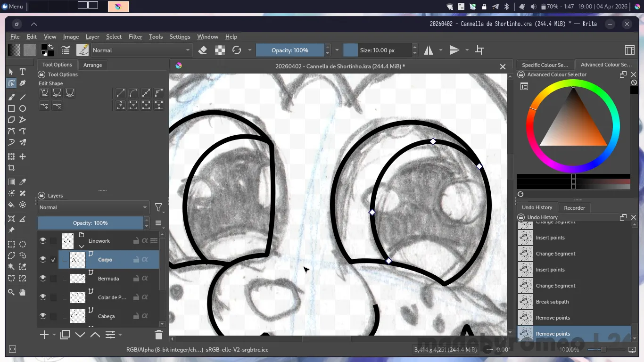Switch to the Recorder tab
This screenshot has width=644, height=362.
coord(574,208)
